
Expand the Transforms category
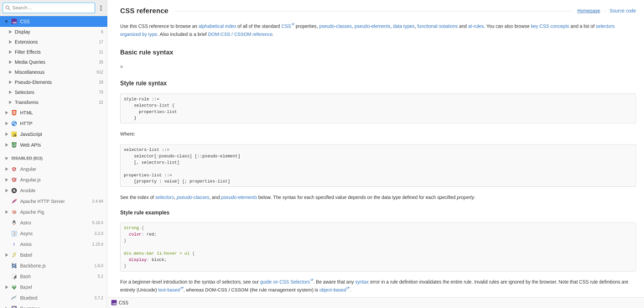(11, 102)
